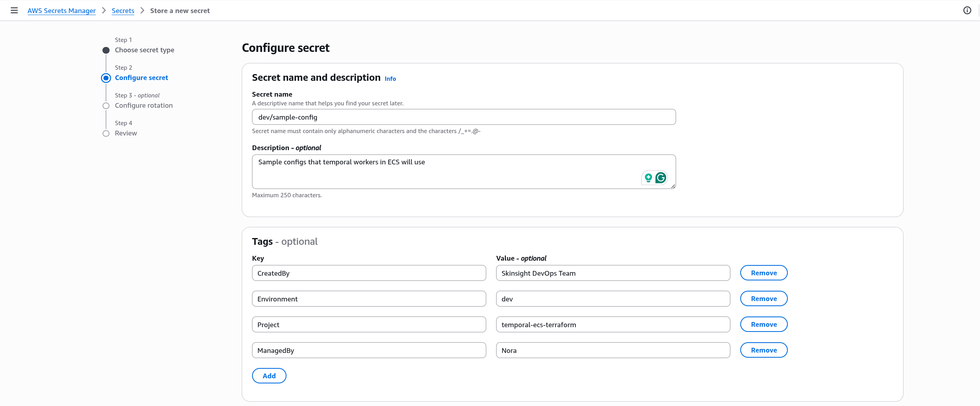
Task: Edit the dev value for Environment tag
Action: 613,298
